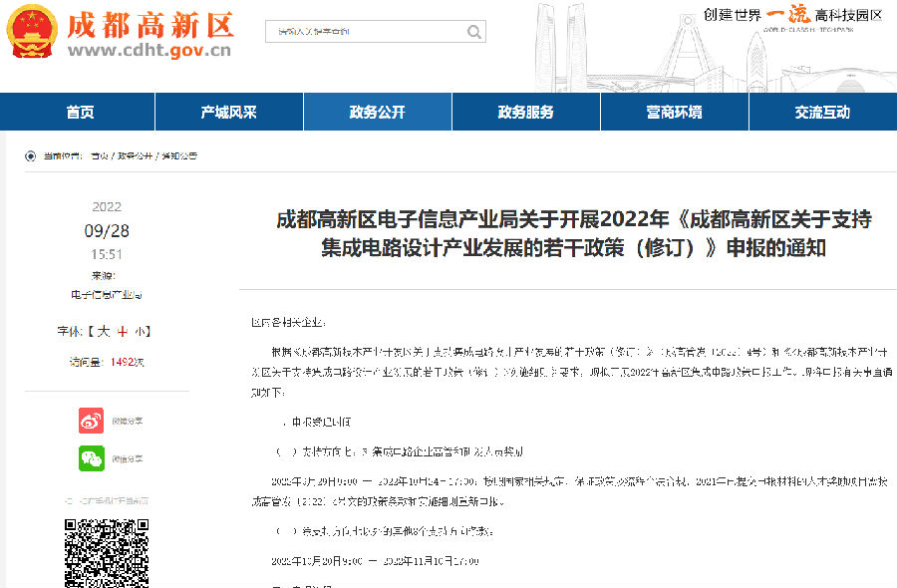Open the 政务公开 navigation menu
Image resolution: width=897 pixels, height=588 pixels.
coord(377,113)
